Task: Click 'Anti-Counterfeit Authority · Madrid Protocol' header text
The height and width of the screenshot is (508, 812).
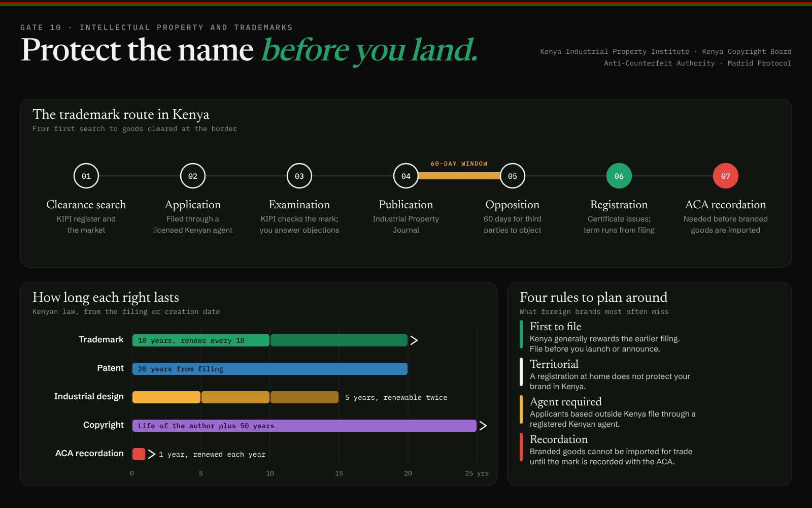Action: click(698, 63)
